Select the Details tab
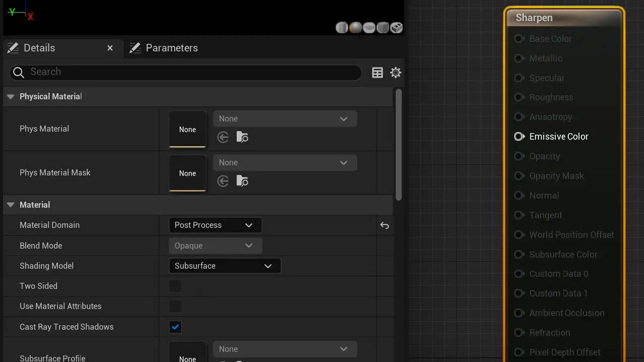 pos(39,48)
